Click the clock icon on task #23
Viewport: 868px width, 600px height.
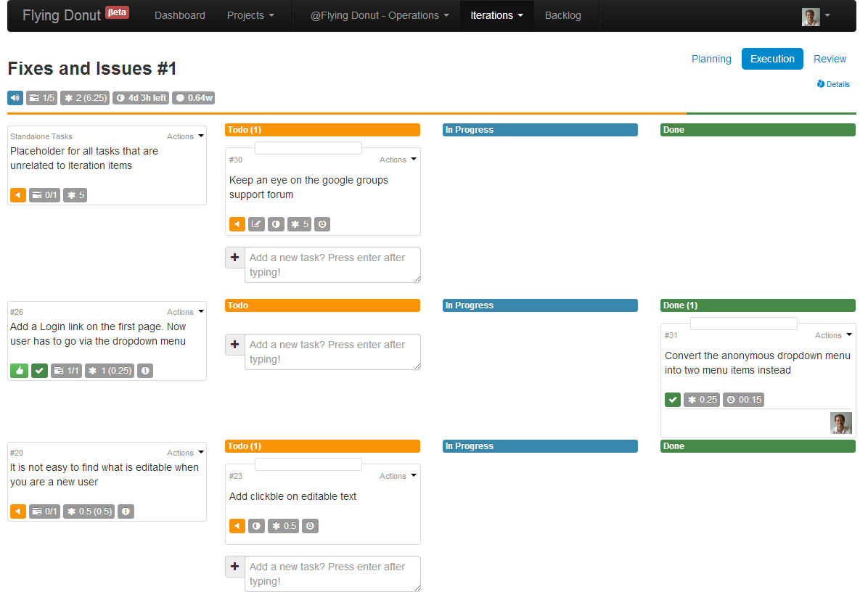click(310, 526)
